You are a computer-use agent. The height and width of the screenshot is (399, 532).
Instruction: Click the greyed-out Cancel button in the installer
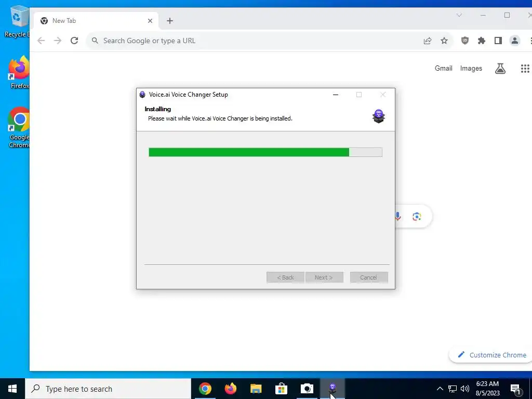point(369,277)
